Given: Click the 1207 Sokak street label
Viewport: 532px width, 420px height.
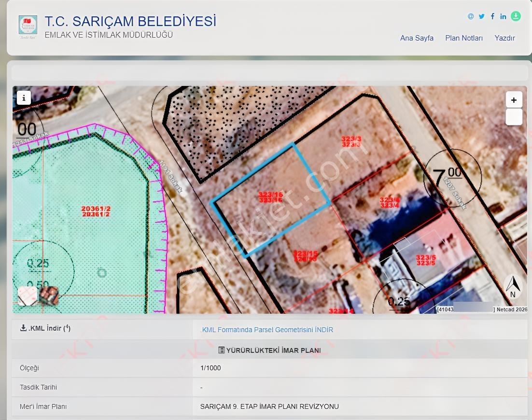Looking at the screenshot, I should [455, 193].
